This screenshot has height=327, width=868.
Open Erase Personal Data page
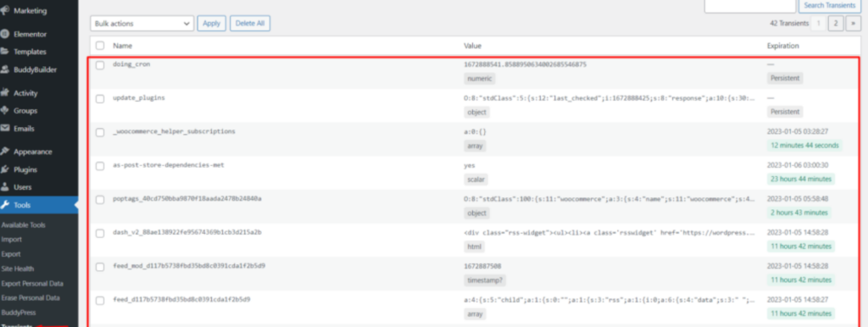[x=31, y=297]
